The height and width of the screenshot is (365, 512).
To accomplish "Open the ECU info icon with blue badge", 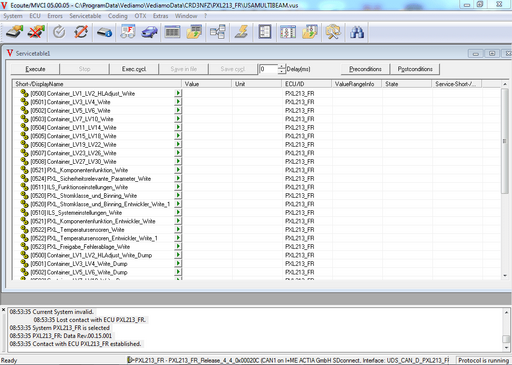I will 104,32.
